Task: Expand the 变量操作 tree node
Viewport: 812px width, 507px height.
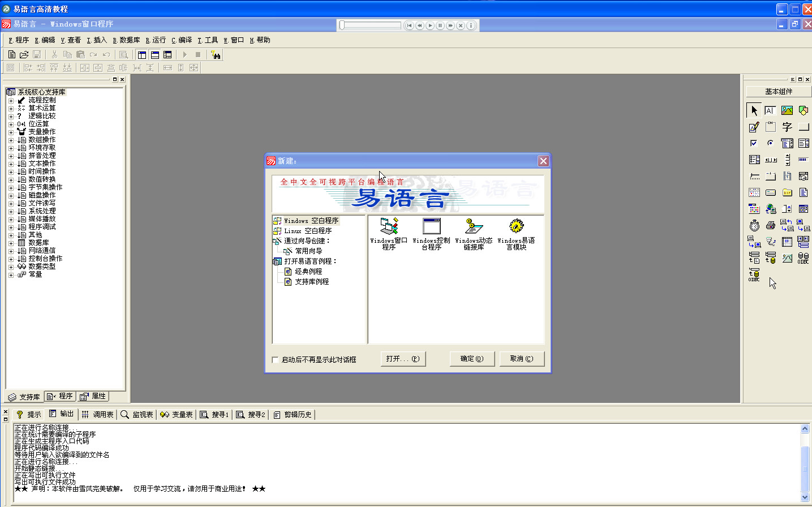Action: pos(11,132)
